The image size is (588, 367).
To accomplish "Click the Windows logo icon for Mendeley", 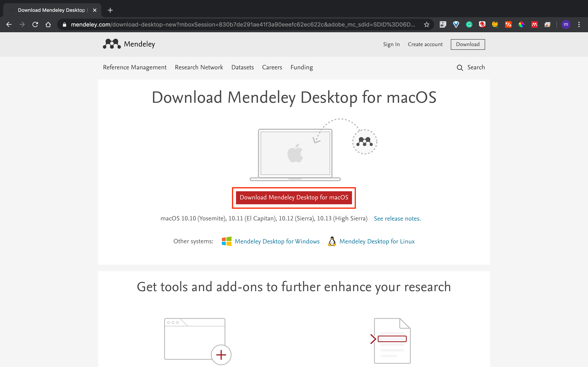I will point(227,241).
